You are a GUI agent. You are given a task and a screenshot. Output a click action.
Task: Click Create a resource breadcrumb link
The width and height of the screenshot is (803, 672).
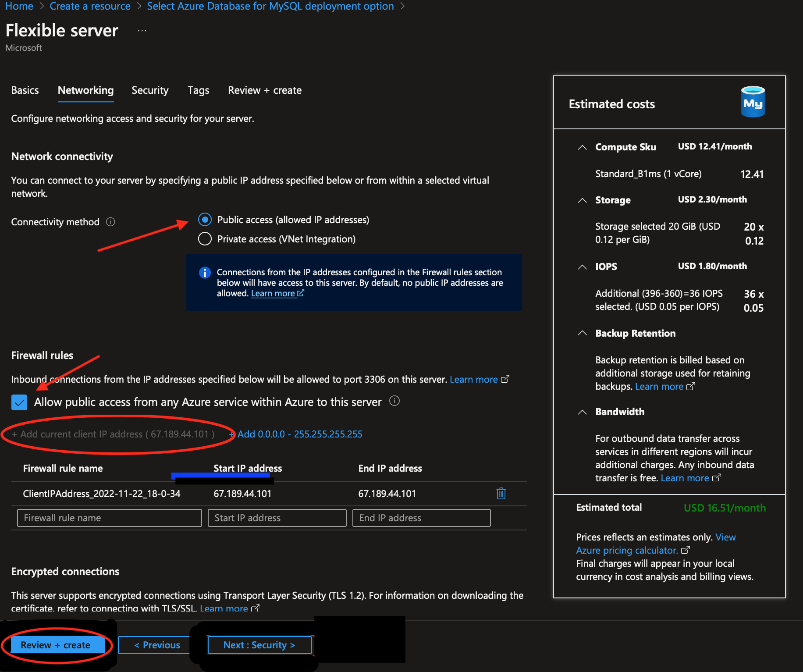pyautogui.click(x=90, y=6)
